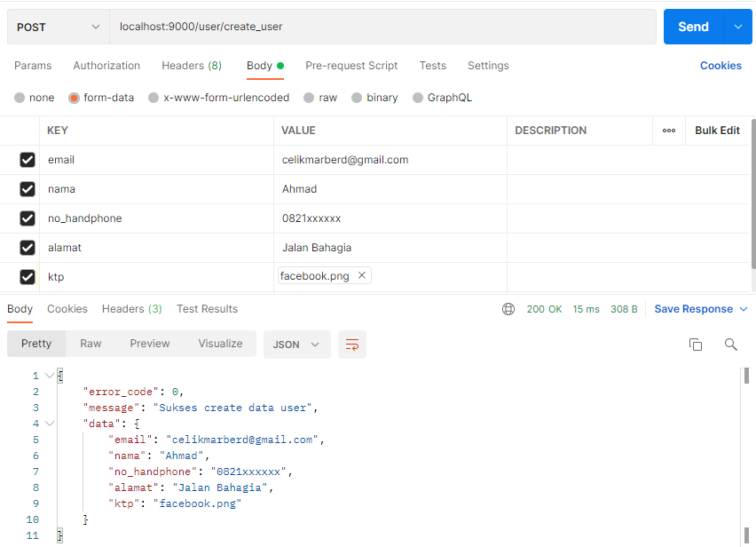Image resolution: width=756 pixels, height=547 pixels.
Task: Switch to Visualize response view
Action: click(220, 344)
